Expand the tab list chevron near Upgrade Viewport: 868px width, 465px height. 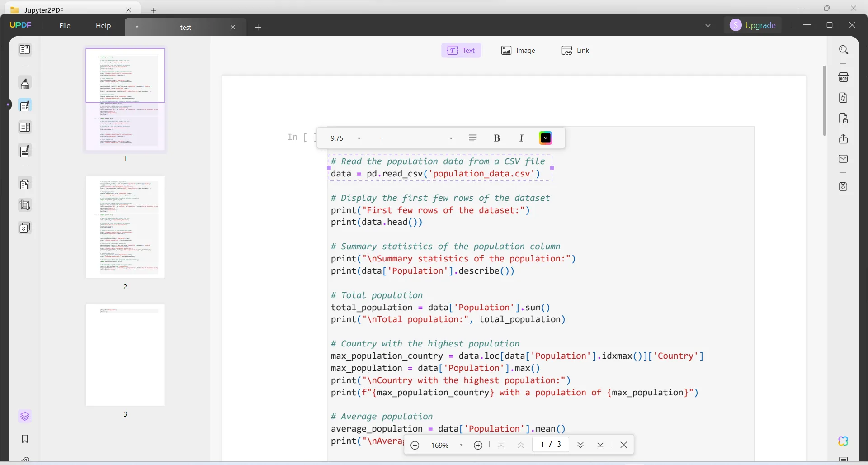tap(708, 25)
